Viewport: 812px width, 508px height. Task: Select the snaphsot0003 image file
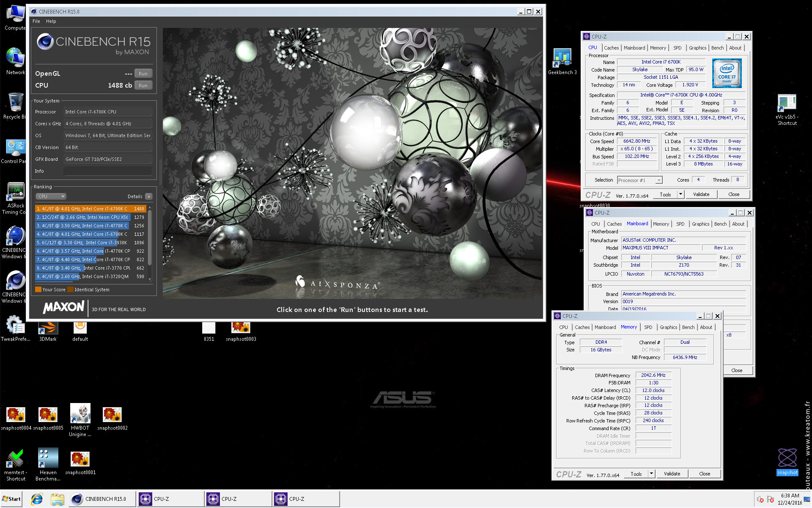coord(241,332)
